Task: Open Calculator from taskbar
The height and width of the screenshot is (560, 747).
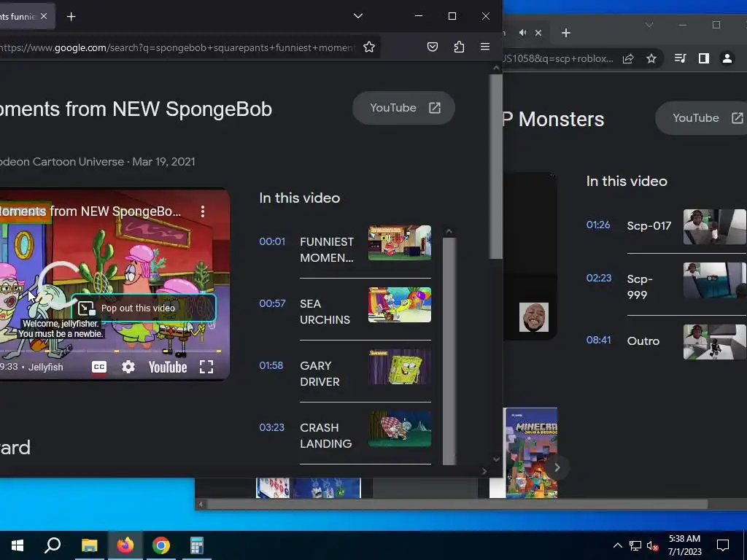Action: point(197,545)
